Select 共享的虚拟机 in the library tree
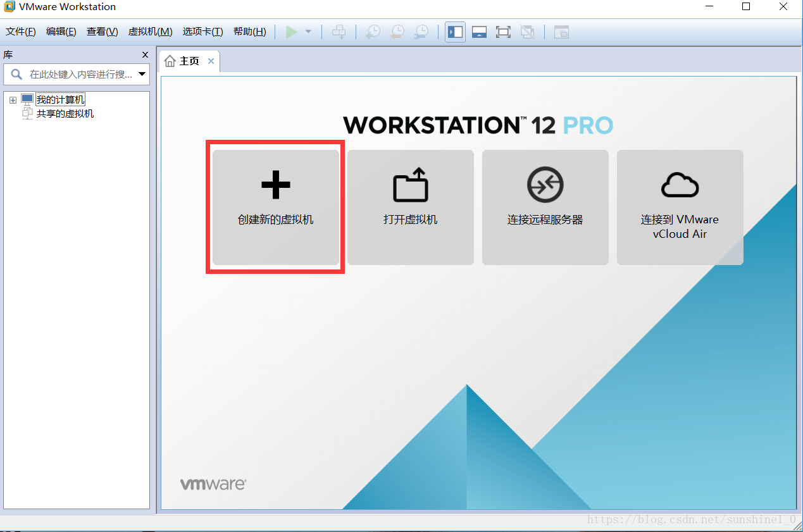The image size is (803, 532). pos(65,114)
